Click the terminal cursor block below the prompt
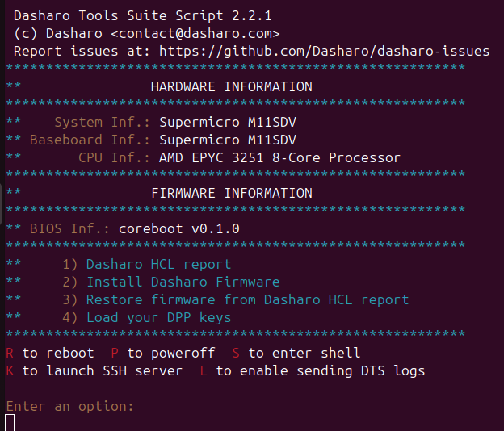 tap(10, 423)
